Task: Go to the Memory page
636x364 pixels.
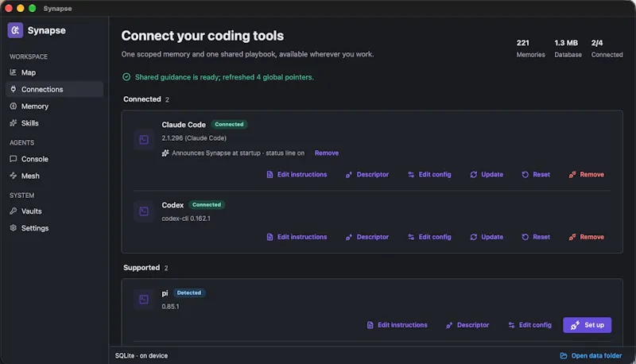Action: pos(54,106)
